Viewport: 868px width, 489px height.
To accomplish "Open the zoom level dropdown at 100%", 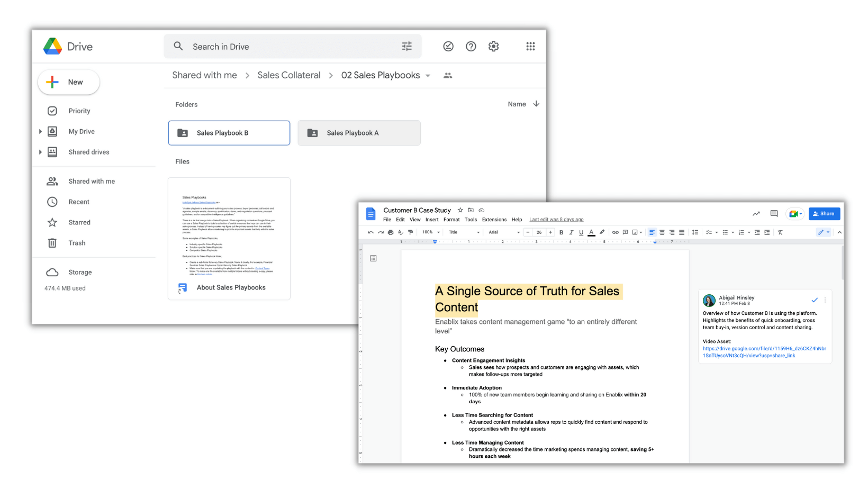I will (x=431, y=232).
